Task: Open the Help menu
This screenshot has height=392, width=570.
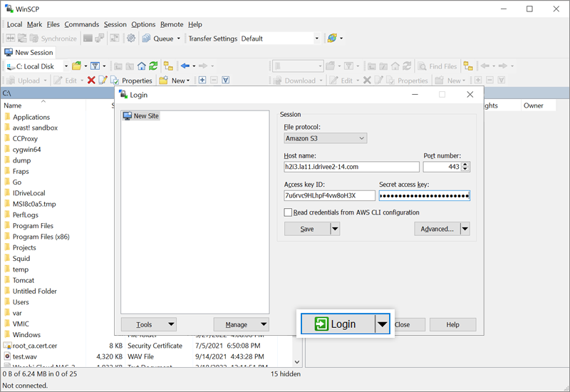Action: [x=195, y=24]
